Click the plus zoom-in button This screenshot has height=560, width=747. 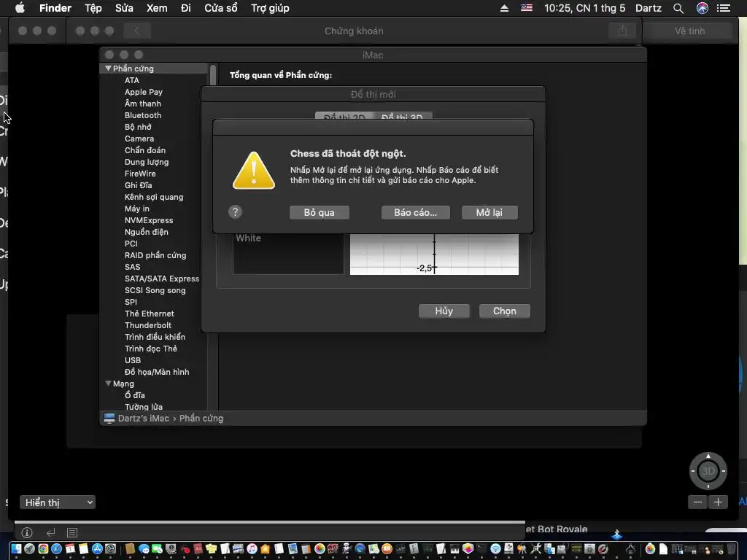coord(718,502)
